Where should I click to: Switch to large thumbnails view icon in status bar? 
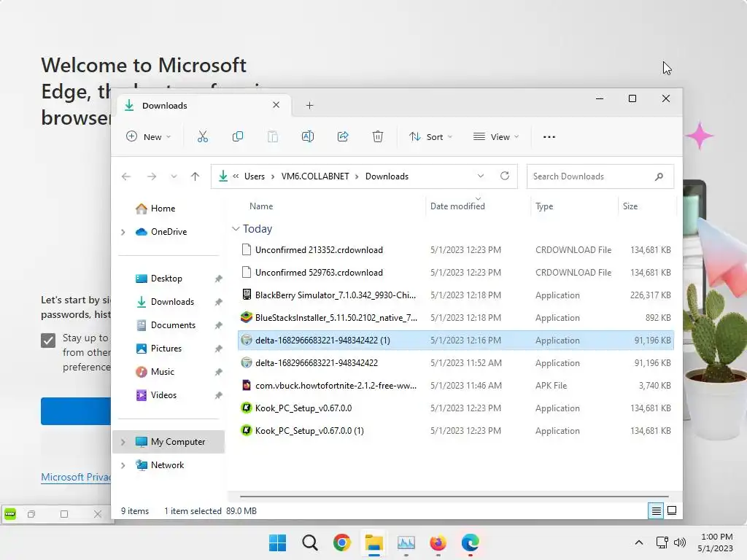[x=672, y=510]
